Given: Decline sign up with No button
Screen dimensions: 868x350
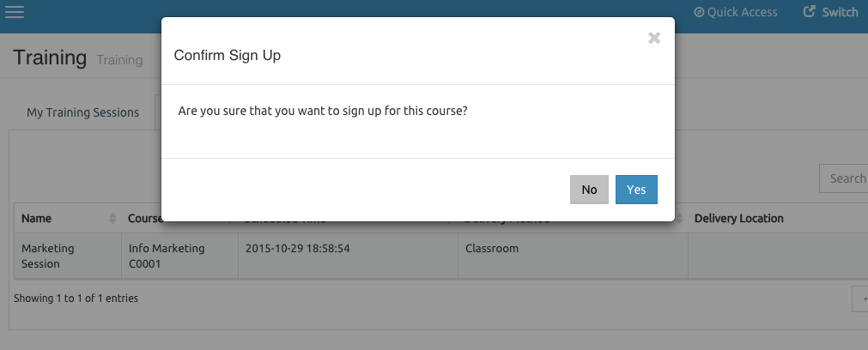Looking at the screenshot, I should click(589, 190).
